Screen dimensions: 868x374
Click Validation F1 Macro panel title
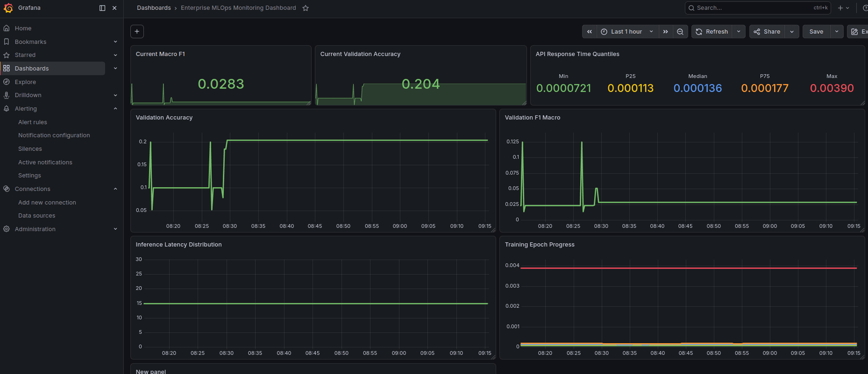click(533, 118)
